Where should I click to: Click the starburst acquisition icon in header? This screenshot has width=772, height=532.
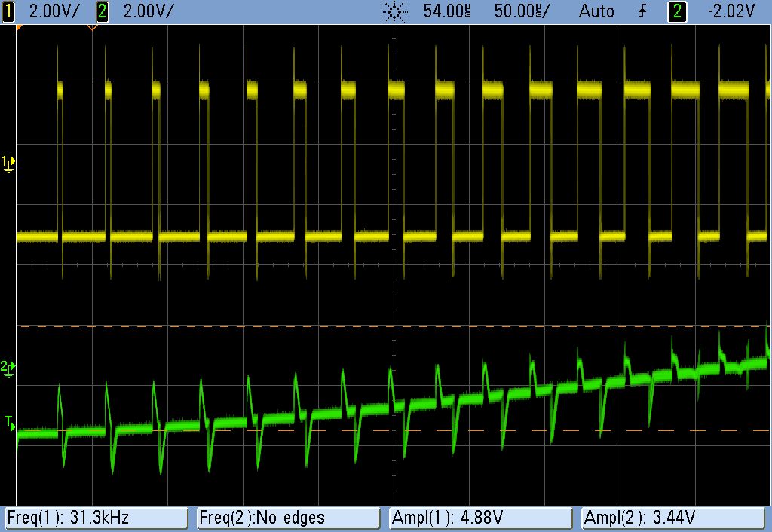pos(394,12)
